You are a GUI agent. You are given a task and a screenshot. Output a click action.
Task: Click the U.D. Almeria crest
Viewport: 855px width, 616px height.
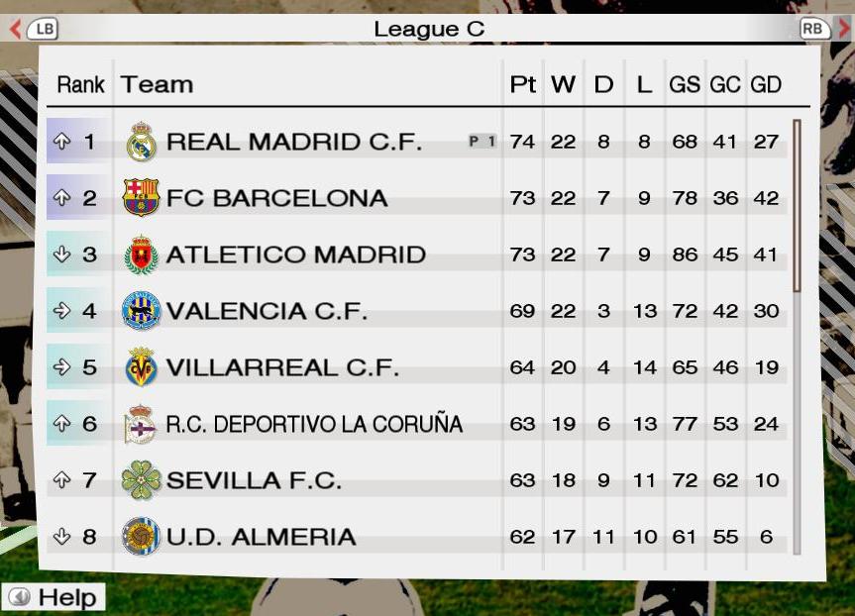[x=141, y=537]
